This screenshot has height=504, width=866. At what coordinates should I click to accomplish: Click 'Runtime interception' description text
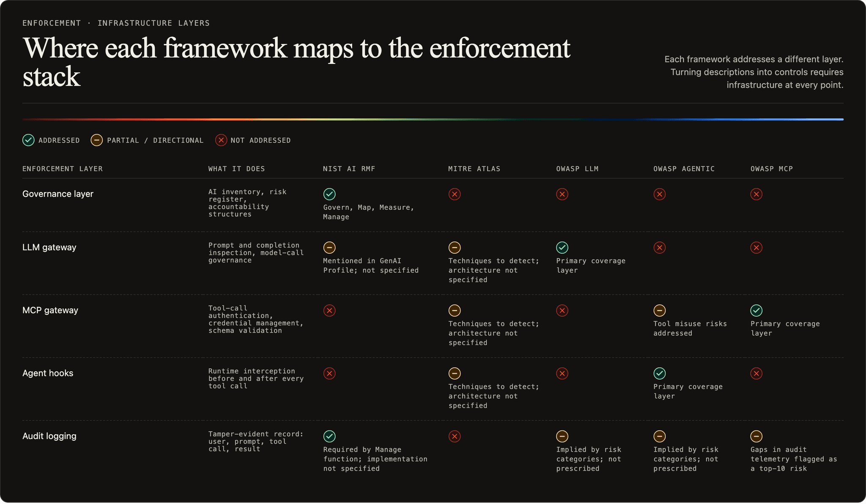point(256,378)
